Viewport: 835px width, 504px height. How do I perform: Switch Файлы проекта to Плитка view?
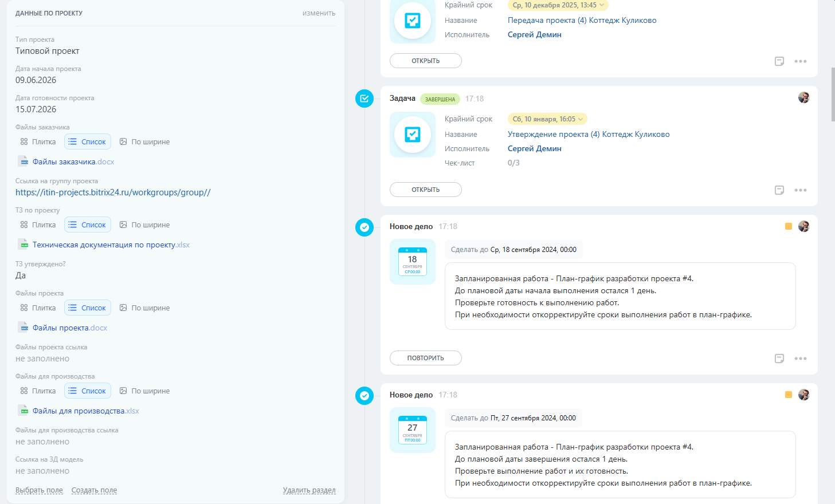(38, 308)
